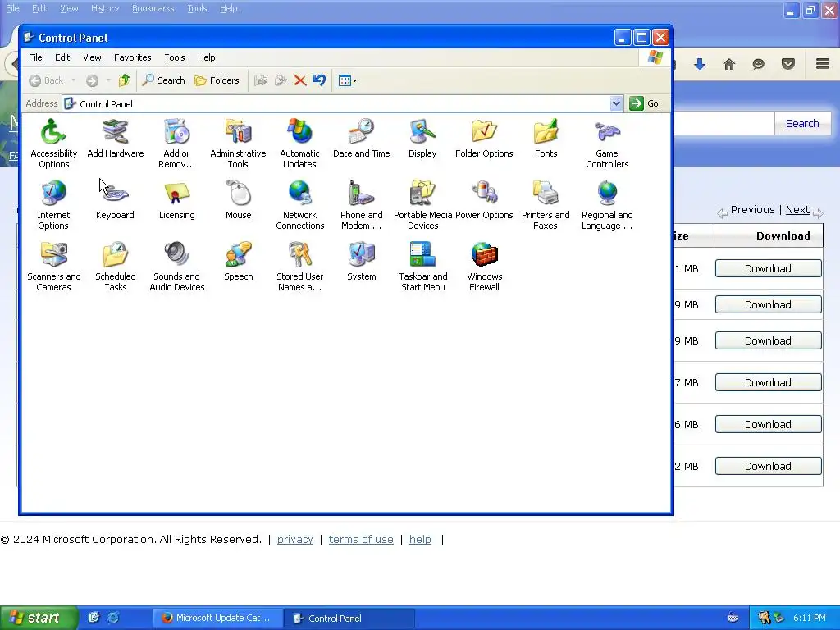Select Sounds and Audio Devices icon
Viewport: 840px width, 630px height.
176,267
